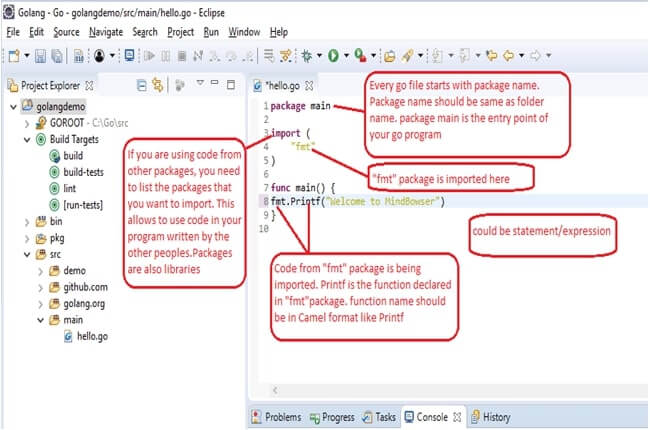Click the Debug bug icon in the toolbar

(x=305, y=56)
